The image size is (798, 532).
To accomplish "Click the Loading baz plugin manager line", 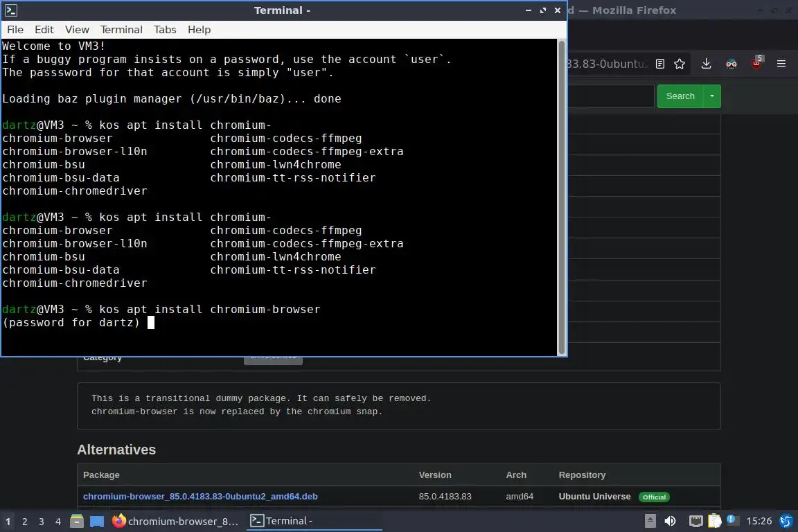I will point(172,99).
